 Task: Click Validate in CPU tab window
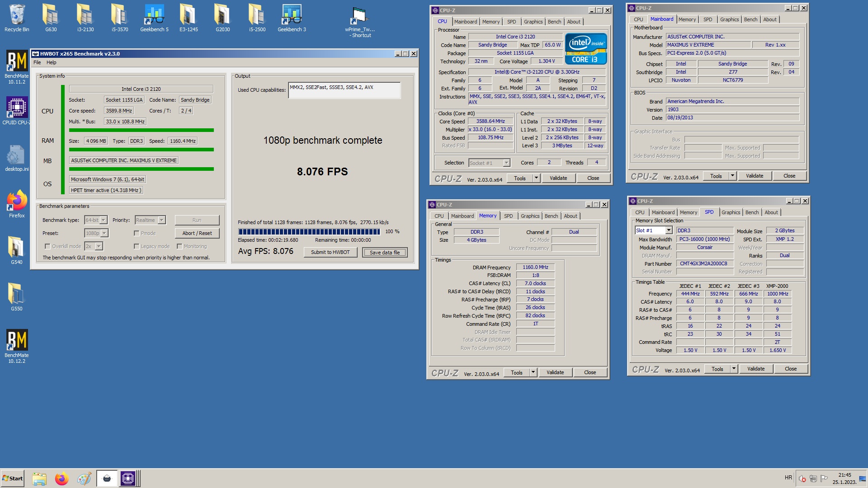[558, 178]
